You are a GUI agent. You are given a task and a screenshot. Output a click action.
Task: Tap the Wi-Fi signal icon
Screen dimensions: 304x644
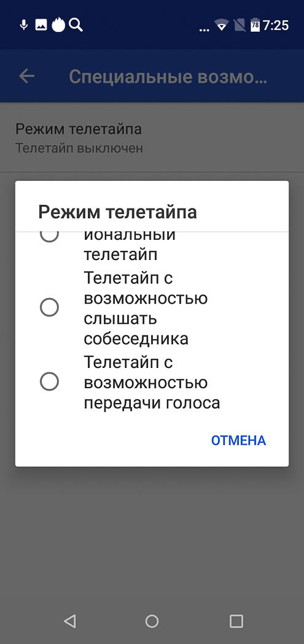coord(222,26)
